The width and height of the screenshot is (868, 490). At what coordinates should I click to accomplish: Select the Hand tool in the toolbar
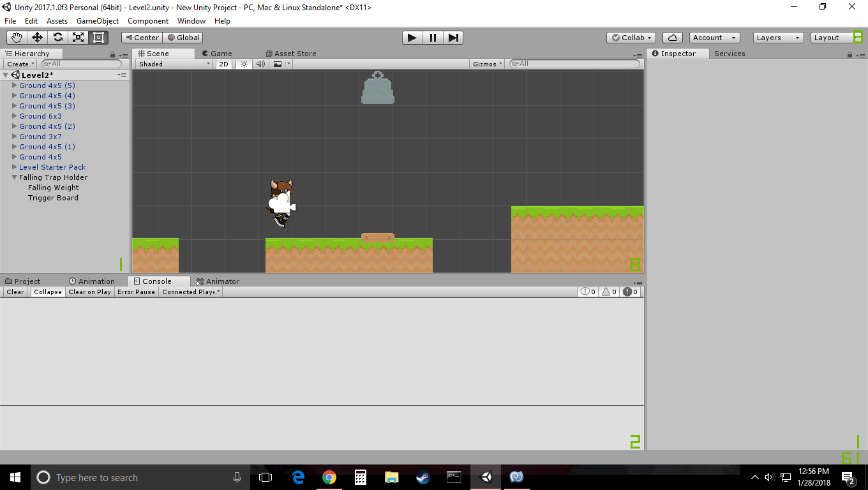pos(17,38)
